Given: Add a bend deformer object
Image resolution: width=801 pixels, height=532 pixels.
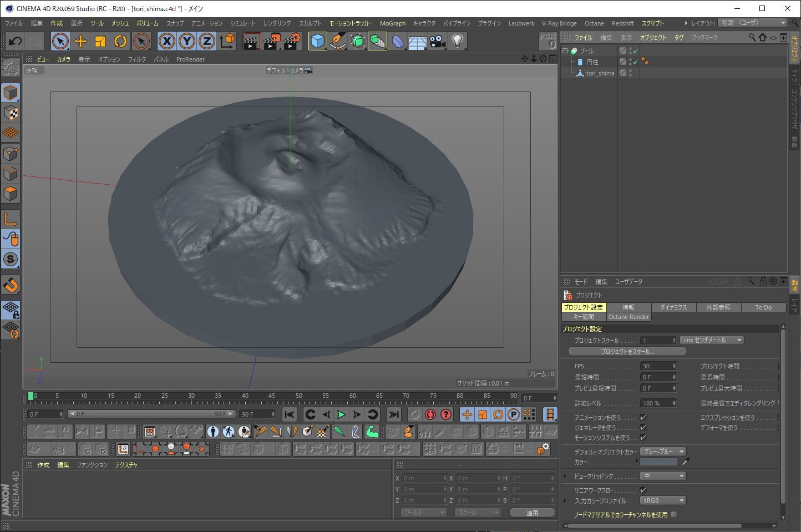Looking at the screenshot, I should click(x=398, y=41).
